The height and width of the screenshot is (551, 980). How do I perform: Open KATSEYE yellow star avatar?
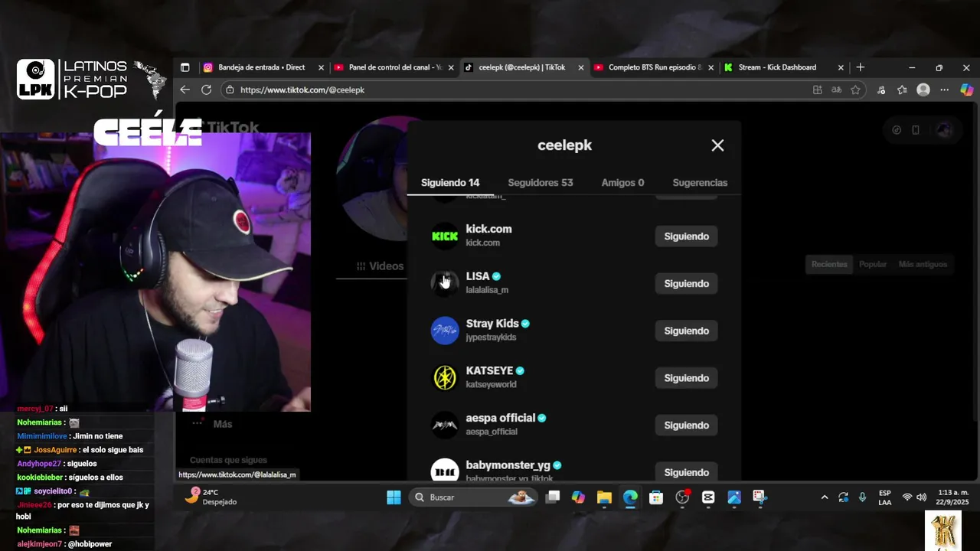[445, 378]
